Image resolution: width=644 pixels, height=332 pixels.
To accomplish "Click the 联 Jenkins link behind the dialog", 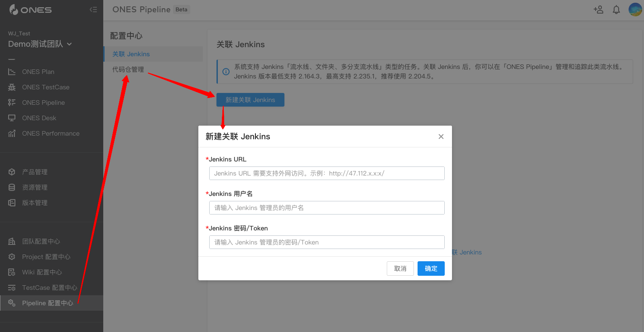I will [467, 252].
